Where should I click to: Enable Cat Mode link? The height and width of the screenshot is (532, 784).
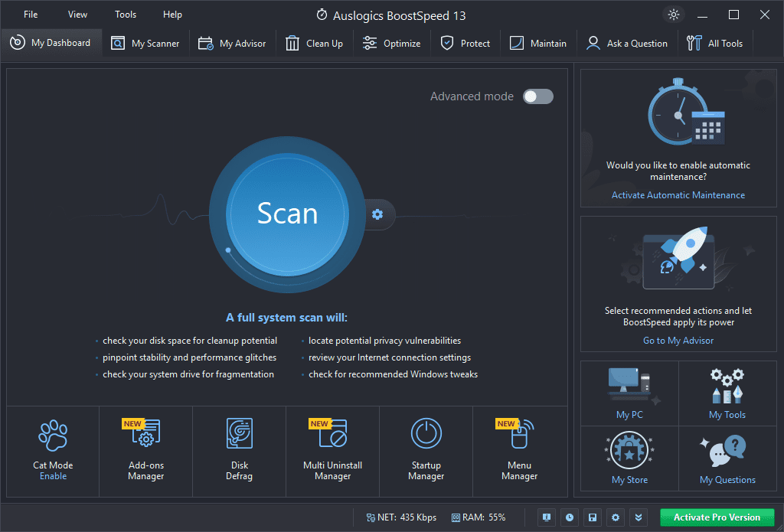[53, 476]
